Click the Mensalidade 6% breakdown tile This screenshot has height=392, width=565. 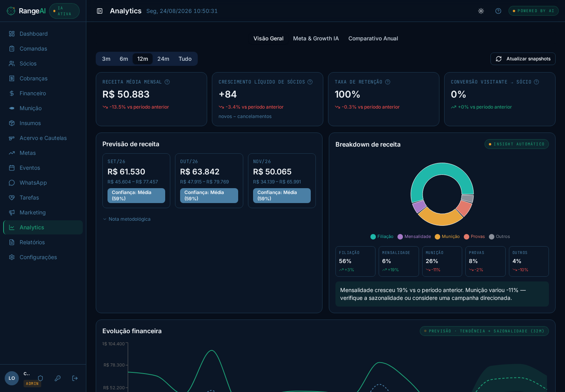tap(399, 261)
